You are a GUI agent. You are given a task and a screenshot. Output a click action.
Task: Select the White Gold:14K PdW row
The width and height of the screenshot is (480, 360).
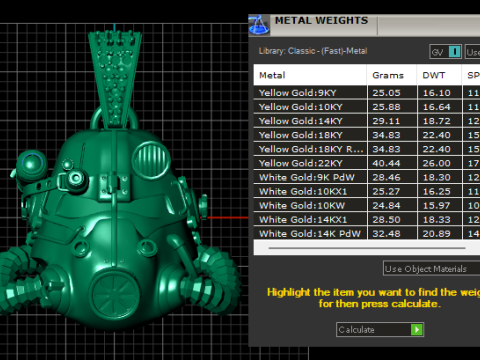tap(367, 233)
